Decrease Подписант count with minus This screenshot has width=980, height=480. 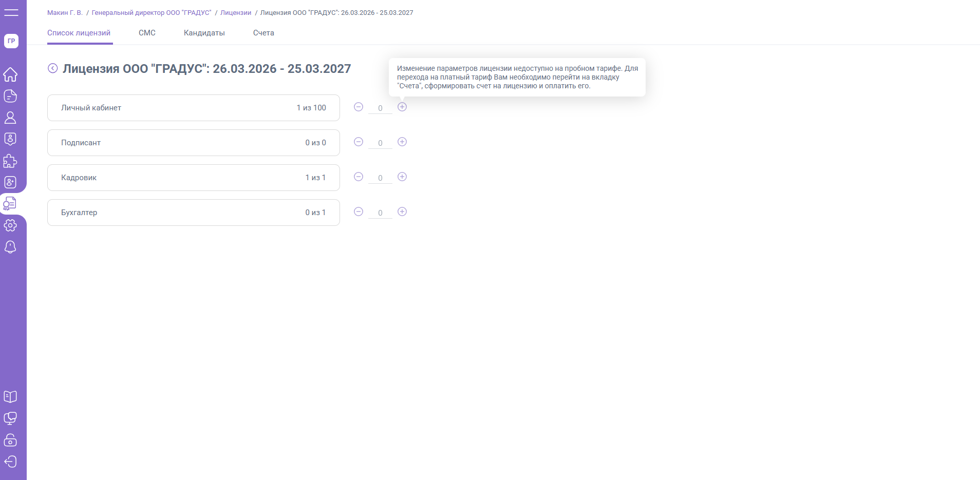359,142
